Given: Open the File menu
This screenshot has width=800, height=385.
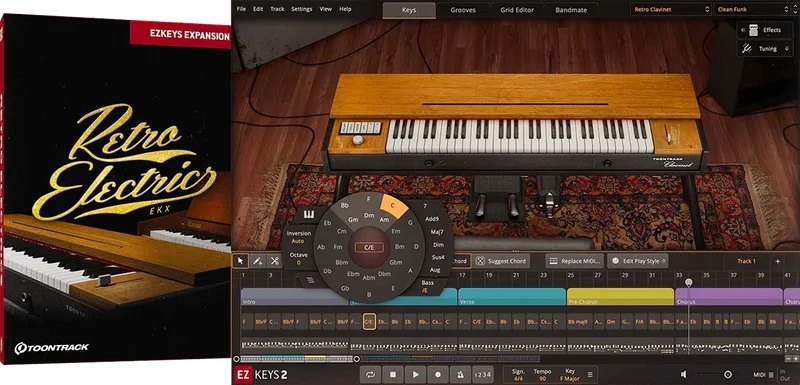Looking at the screenshot, I should 241,9.
